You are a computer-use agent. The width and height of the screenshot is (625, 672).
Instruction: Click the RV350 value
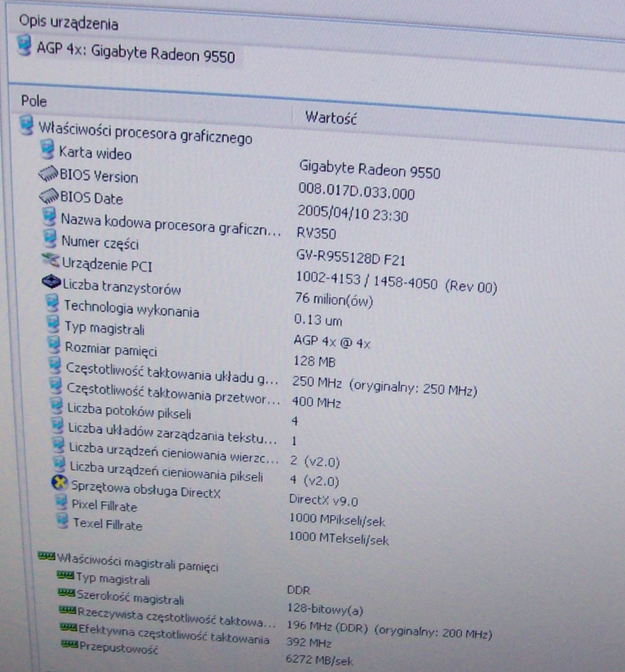click(x=316, y=233)
